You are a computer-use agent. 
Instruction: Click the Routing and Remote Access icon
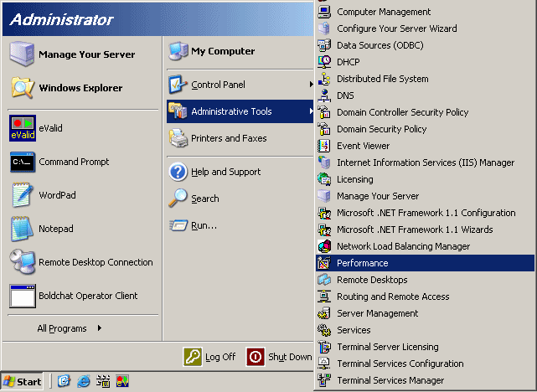324,297
